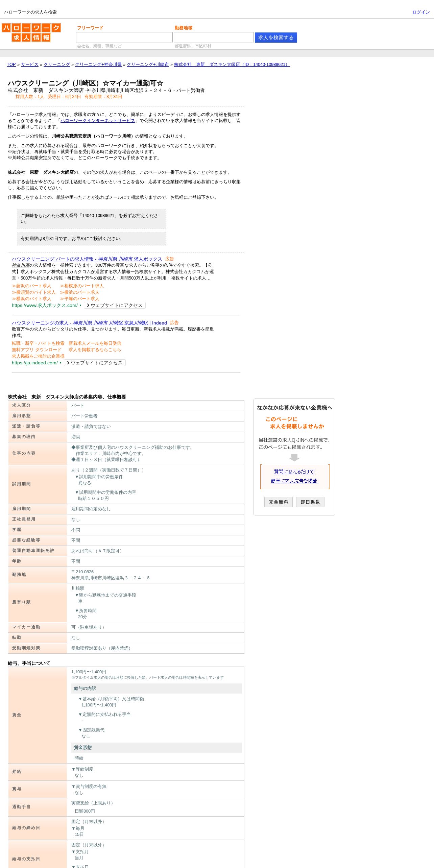This screenshot has width=434, height=868.
Task: Click the 求人を検索する button
Action: pyautogui.click(x=276, y=38)
